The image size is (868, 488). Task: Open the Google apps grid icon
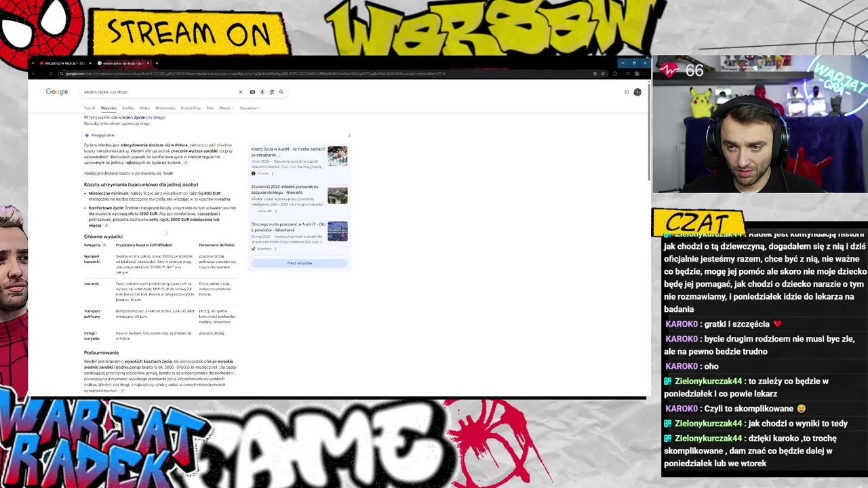pyautogui.click(x=627, y=92)
